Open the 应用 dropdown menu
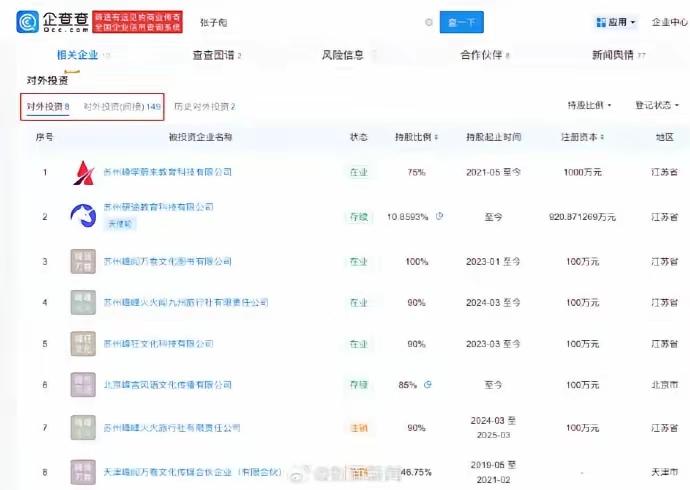The image size is (690, 490). click(616, 22)
